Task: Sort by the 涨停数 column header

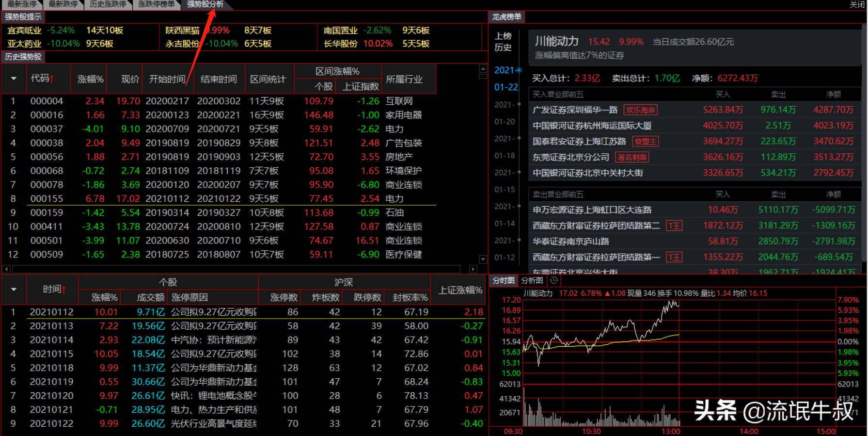Action: (284, 297)
